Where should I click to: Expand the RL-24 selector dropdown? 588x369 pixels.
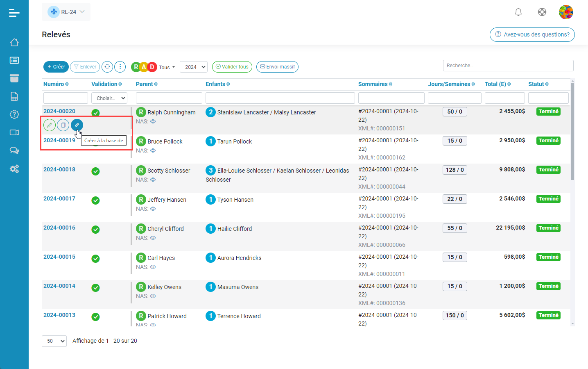[x=66, y=12]
